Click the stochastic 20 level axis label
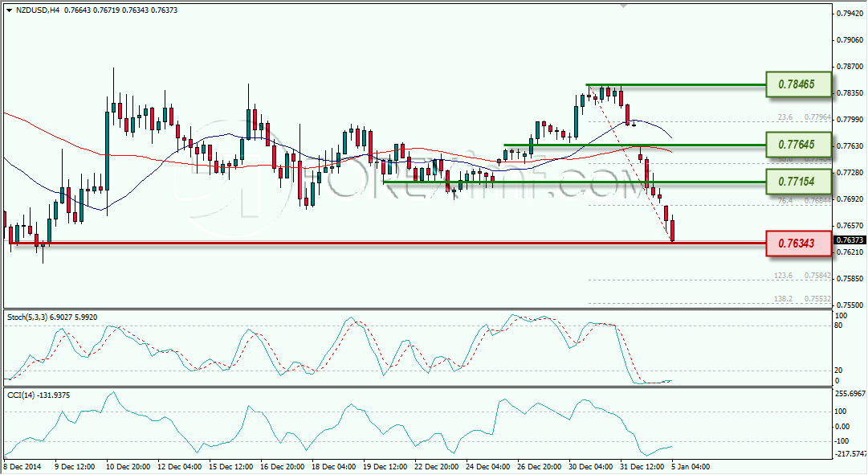The height and width of the screenshot is (475, 868). click(838, 371)
